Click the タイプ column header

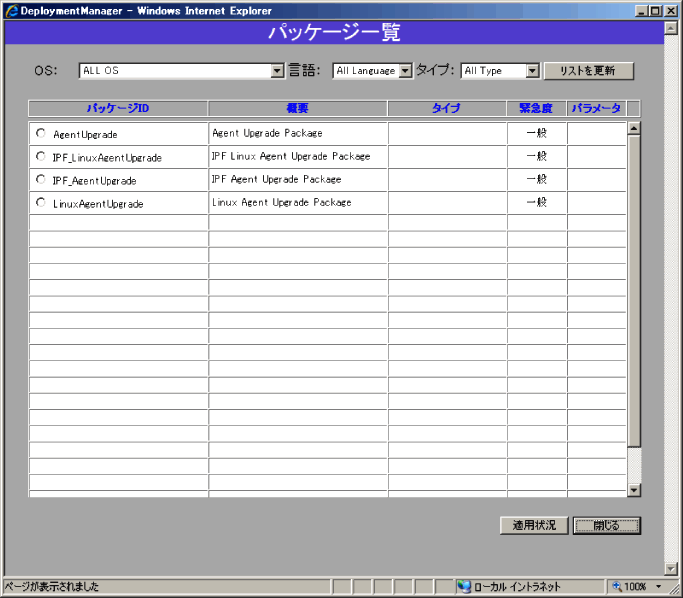click(446, 108)
